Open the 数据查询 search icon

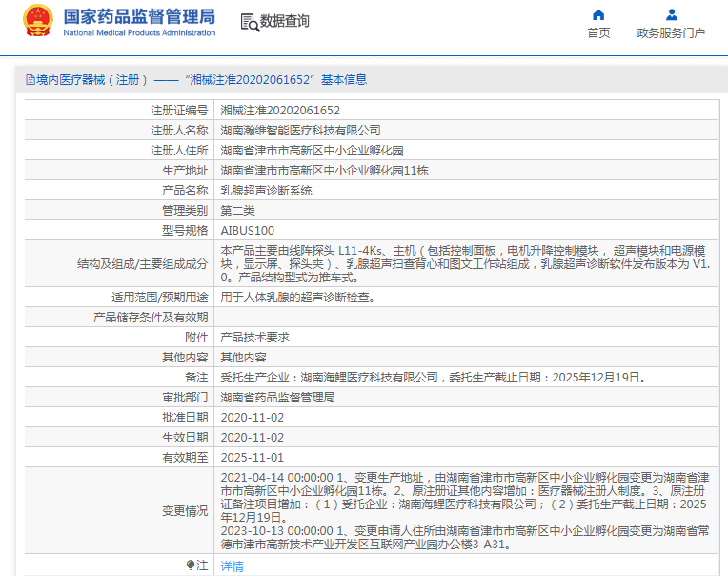(x=250, y=22)
